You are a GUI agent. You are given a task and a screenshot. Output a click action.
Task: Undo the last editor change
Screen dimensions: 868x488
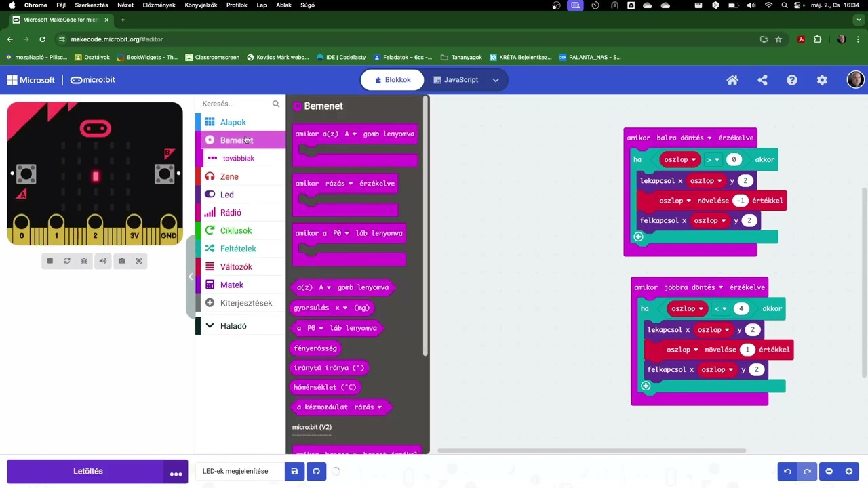point(787,471)
